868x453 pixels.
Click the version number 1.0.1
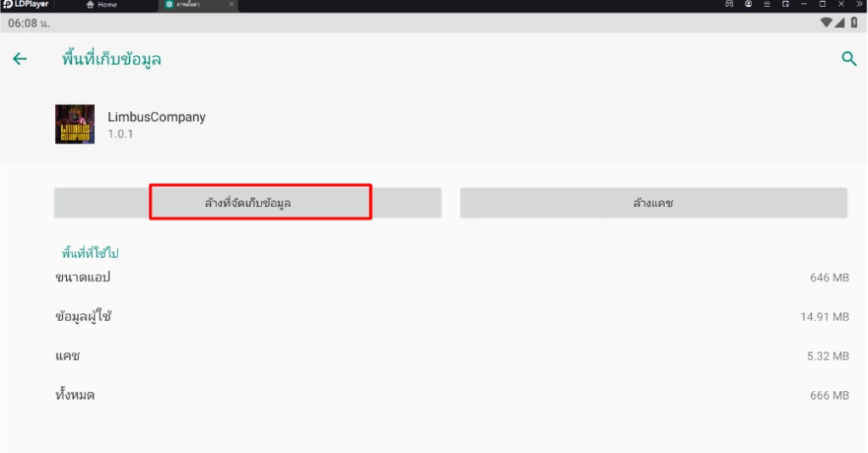[x=120, y=134]
